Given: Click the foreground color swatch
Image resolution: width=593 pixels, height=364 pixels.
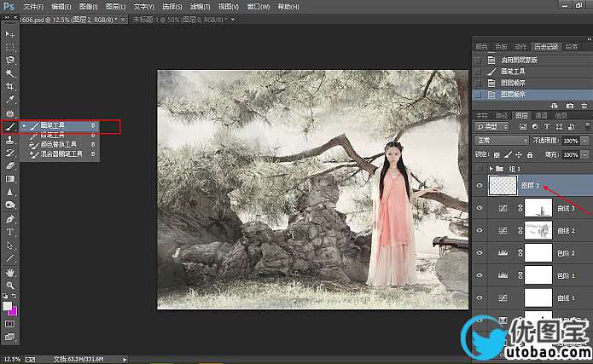Looking at the screenshot, I should coord(7,306).
